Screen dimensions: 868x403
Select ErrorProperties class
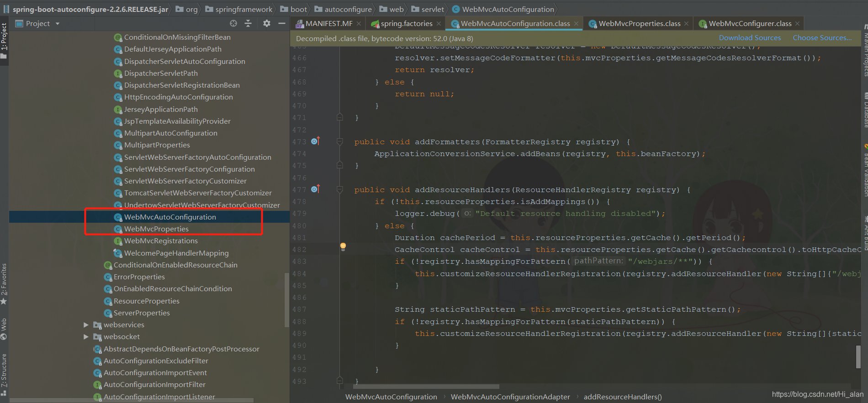tap(139, 277)
